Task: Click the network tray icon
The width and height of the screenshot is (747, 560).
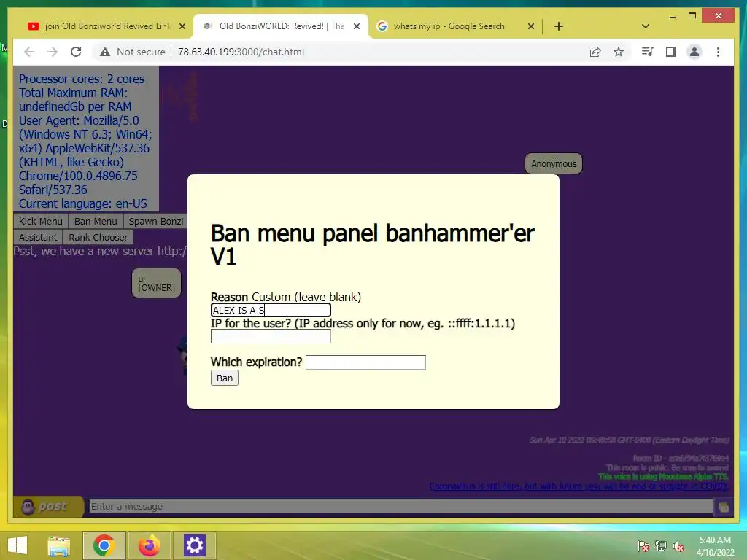Action: point(661,546)
